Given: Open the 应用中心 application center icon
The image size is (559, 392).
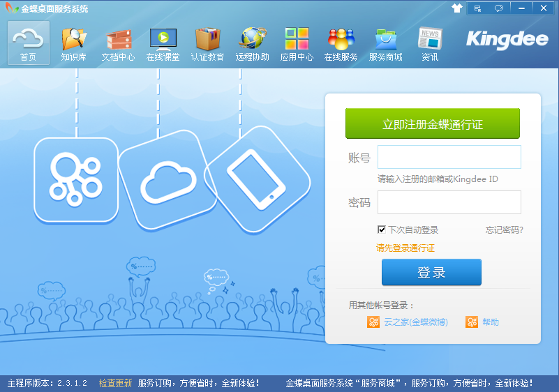Looking at the screenshot, I should click(x=297, y=44).
